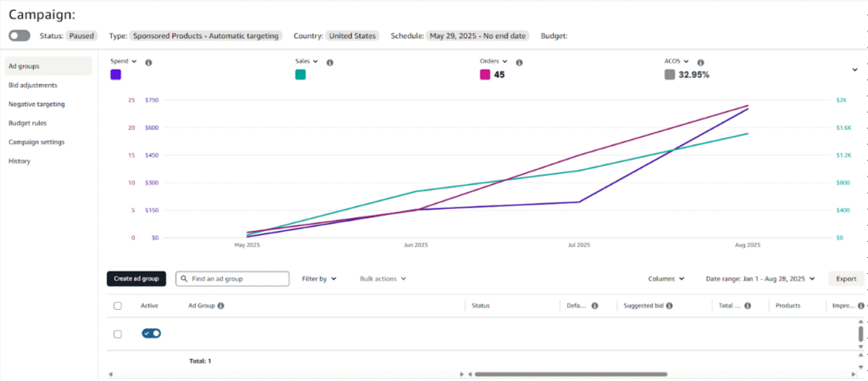Go to Campaign settings section

click(x=36, y=143)
